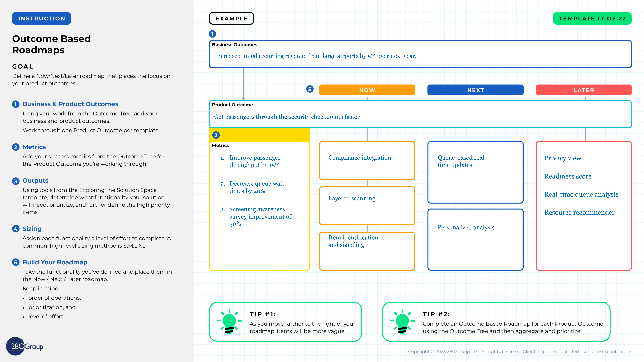Image resolution: width=644 pixels, height=362 pixels.
Task: Click badge 5 beside Build Your Roadmap heading
Action: click(16, 262)
